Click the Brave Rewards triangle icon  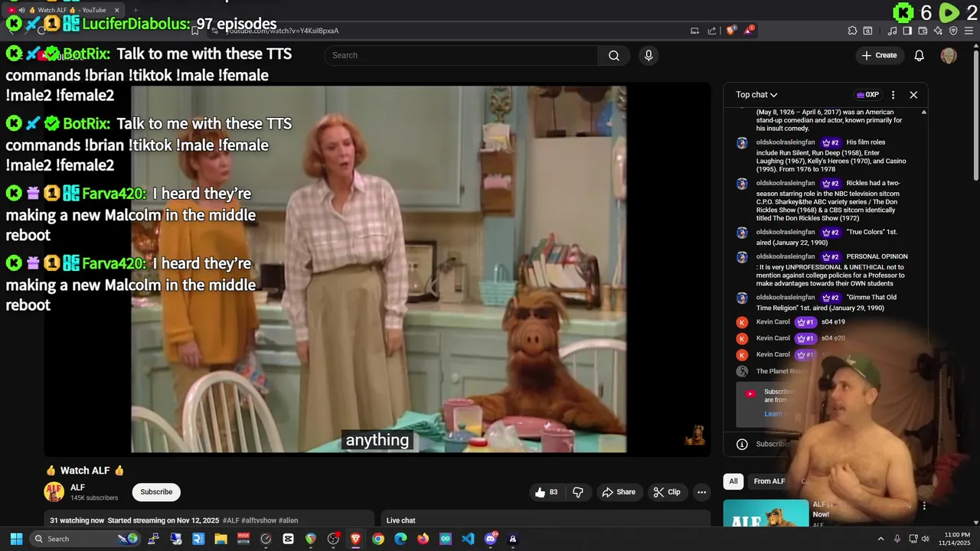[x=748, y=31]
